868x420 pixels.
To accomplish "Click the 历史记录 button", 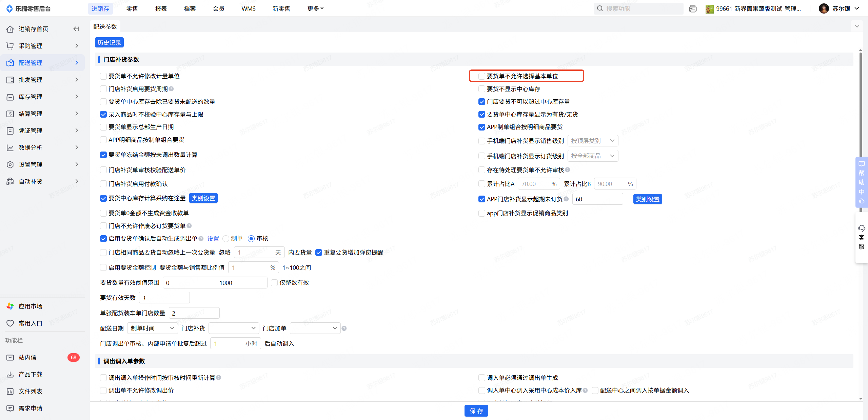I will (109, 42).
